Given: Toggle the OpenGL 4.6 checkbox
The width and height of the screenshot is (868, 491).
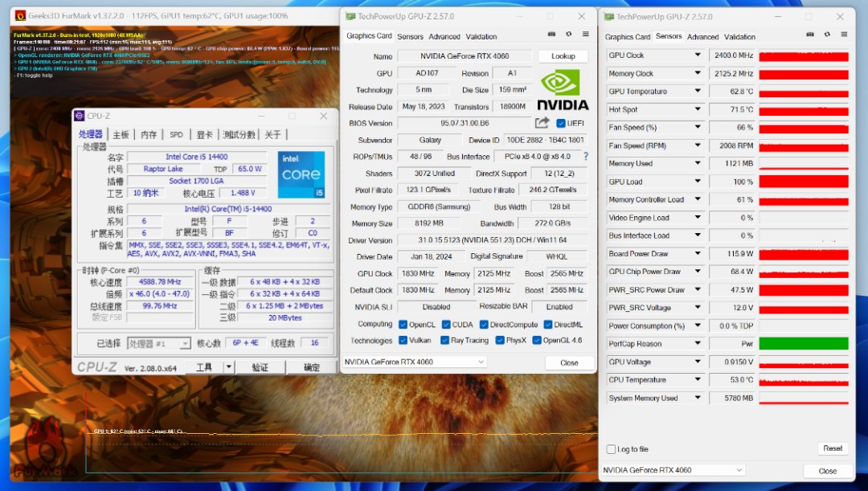Looking at the screenshot, I should 536,341.
